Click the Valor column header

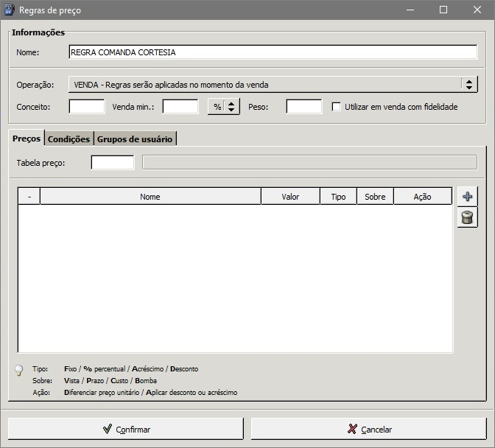(290, 197)
